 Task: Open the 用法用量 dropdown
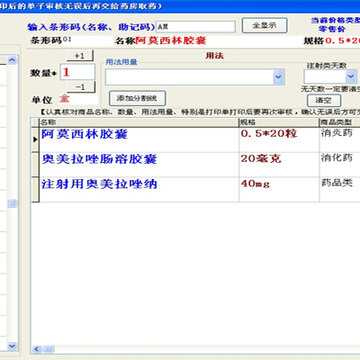[279, 77]
